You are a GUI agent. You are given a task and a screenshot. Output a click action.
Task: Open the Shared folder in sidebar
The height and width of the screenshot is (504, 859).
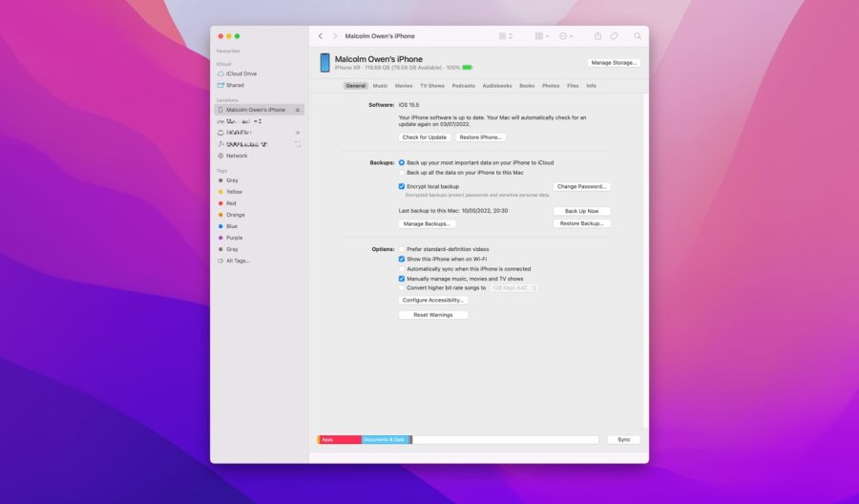235,85
